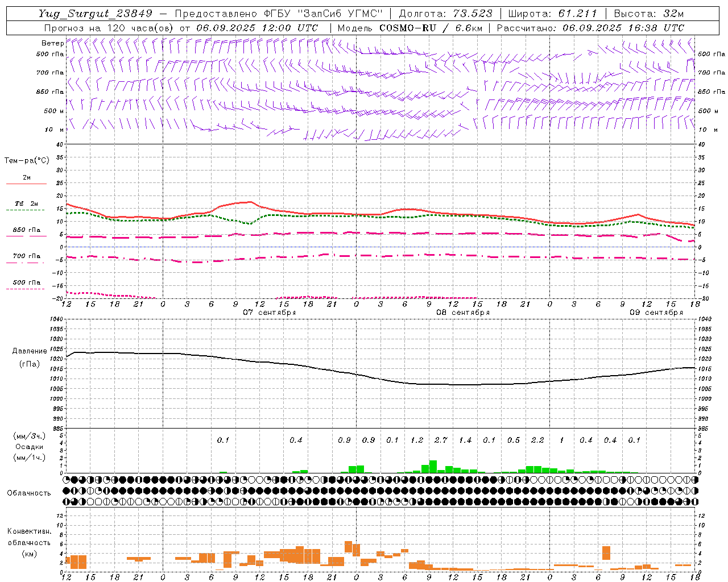
Task: Click the '07 сентября' date label
Action: pyautogui.click(x=270, y=313)
